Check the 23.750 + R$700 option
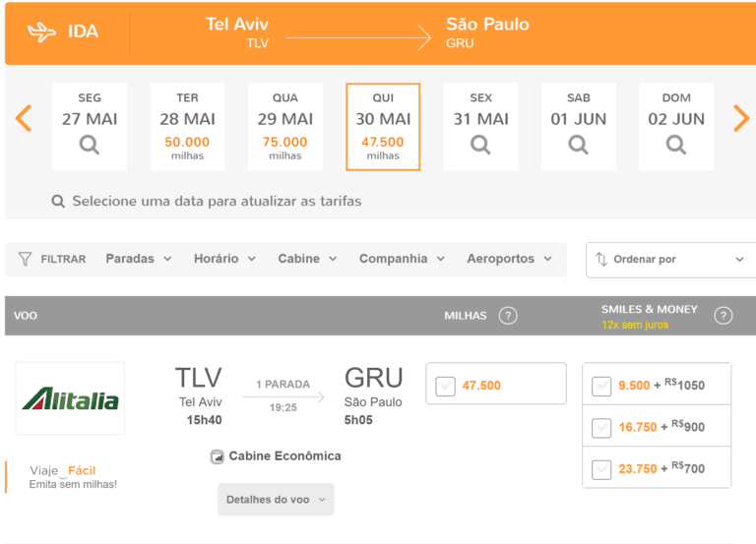The width and height of the screenshot is (756, 544). [x=601, y=468]
